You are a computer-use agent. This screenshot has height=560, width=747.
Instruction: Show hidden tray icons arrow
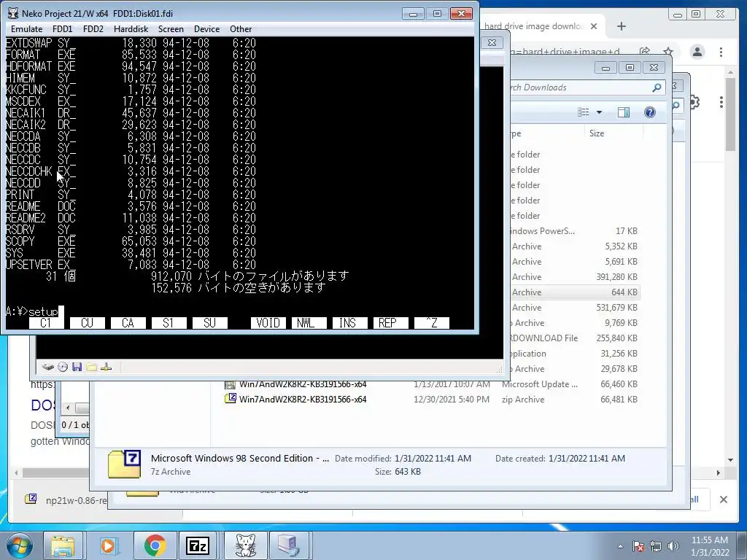[x=620, y=546]
